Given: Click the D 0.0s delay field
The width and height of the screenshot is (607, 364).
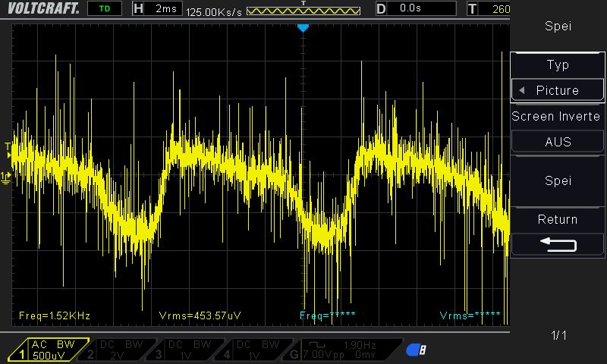Looking at the screenshot, I should pos(416,8).
